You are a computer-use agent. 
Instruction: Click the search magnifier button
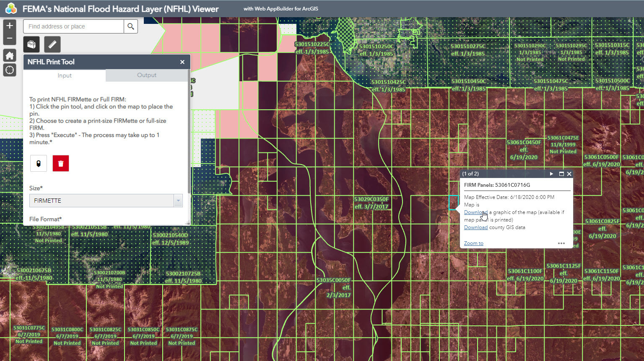tap(131, 26)
